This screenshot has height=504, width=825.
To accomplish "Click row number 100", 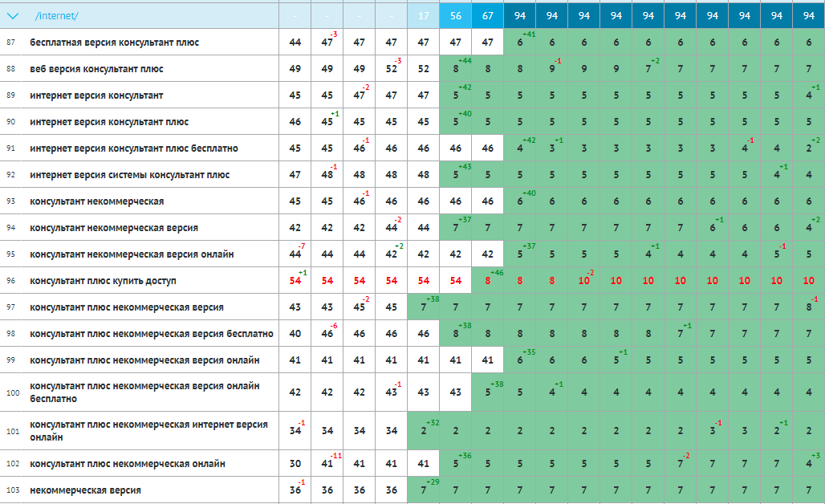I will click(13, 393).
